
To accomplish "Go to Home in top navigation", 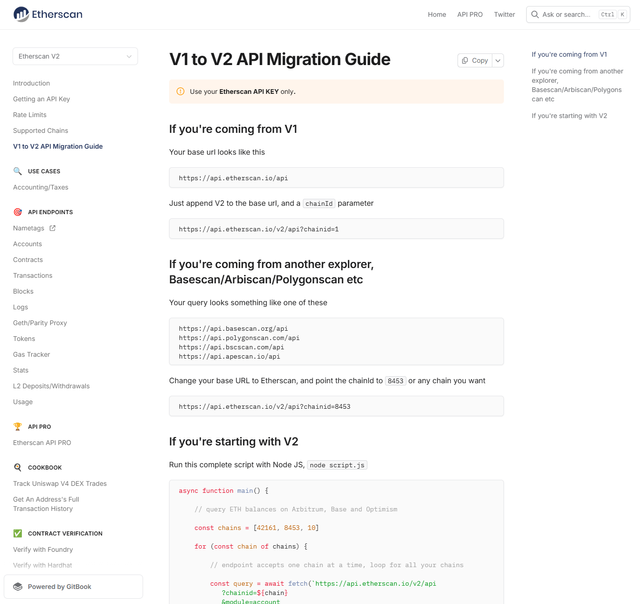I will [437, 15].
